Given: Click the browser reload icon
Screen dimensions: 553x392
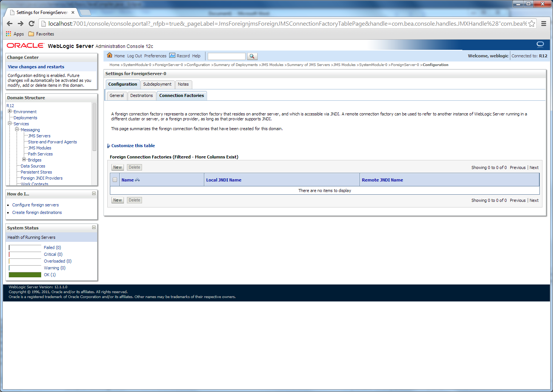Looking at the screenshot, I should click(x=32, y=24).
